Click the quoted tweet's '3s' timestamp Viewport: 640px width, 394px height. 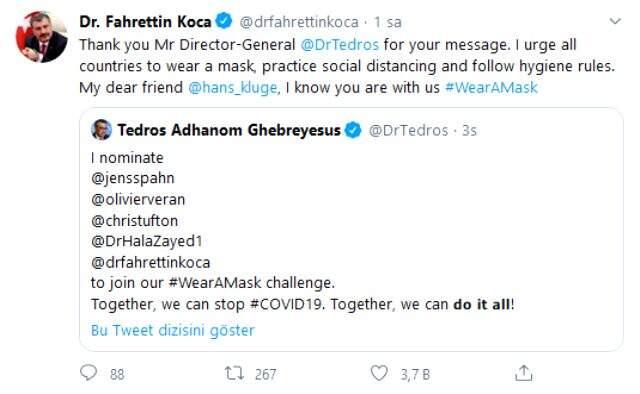(x=469, y=131)
